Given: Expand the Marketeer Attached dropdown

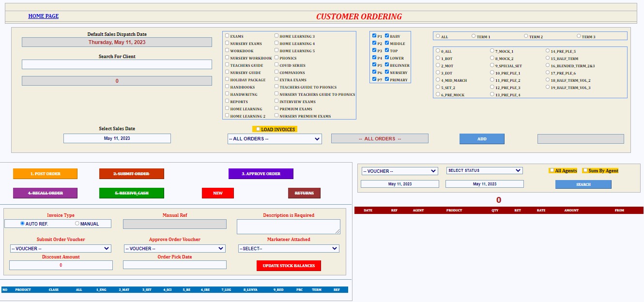Looking at the screenshot, I should click(289, 248).
